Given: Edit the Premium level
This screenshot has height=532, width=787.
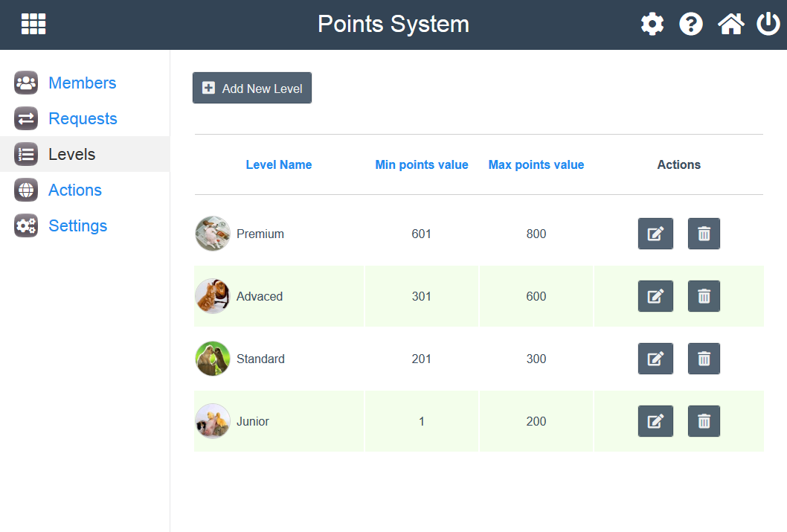Looking at the screenshot, I should coord(655,234).
